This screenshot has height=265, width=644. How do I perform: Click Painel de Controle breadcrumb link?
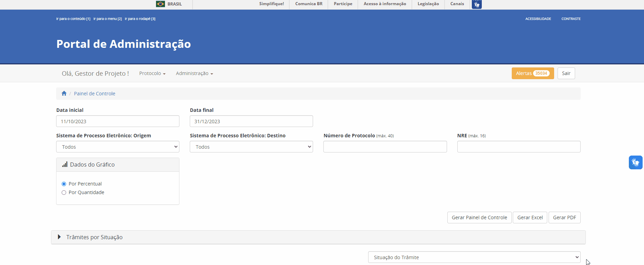95,94
